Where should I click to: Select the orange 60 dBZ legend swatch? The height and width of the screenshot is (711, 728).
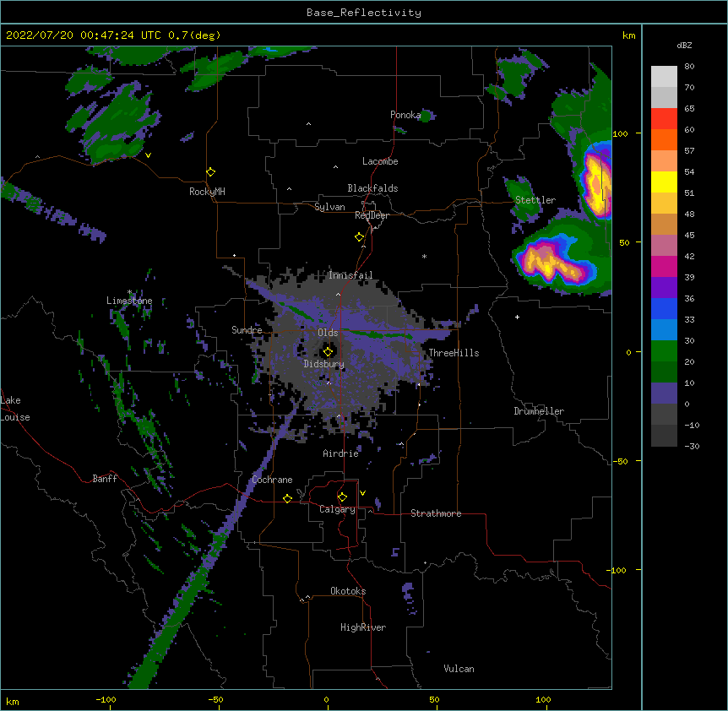pos(664,139)
